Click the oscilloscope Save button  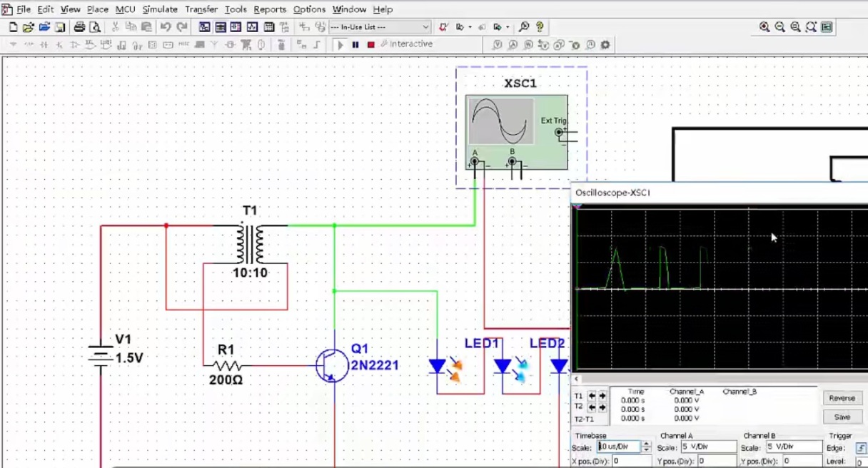pos(842,417)
